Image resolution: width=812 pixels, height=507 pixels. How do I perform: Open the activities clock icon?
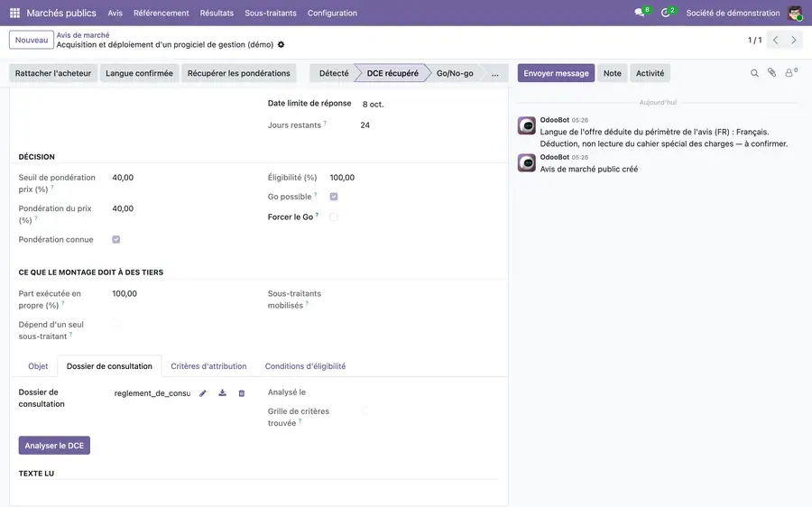[666, 13]
